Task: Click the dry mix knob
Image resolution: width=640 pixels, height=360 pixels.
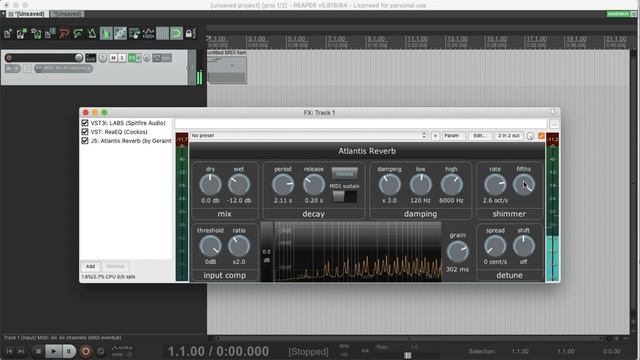Action: 210,184
